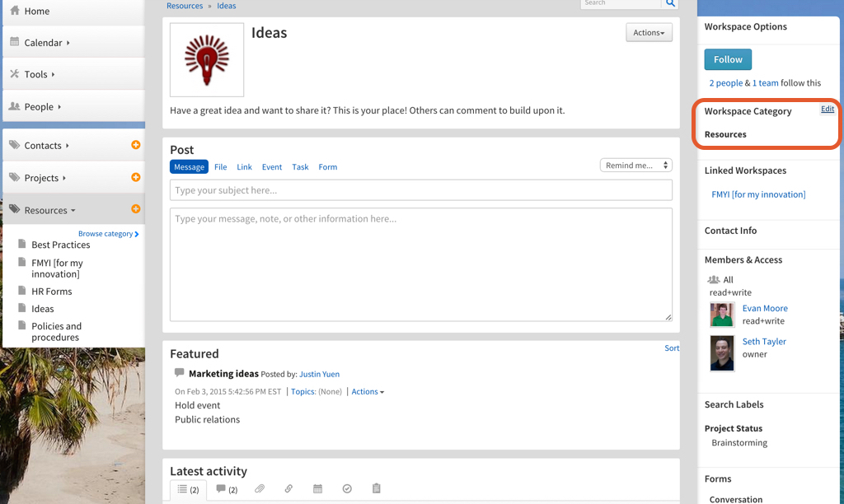Viewport: 844px width, 504px height.
Task: Click Edit link for Workspace Category
Action: 827,109
